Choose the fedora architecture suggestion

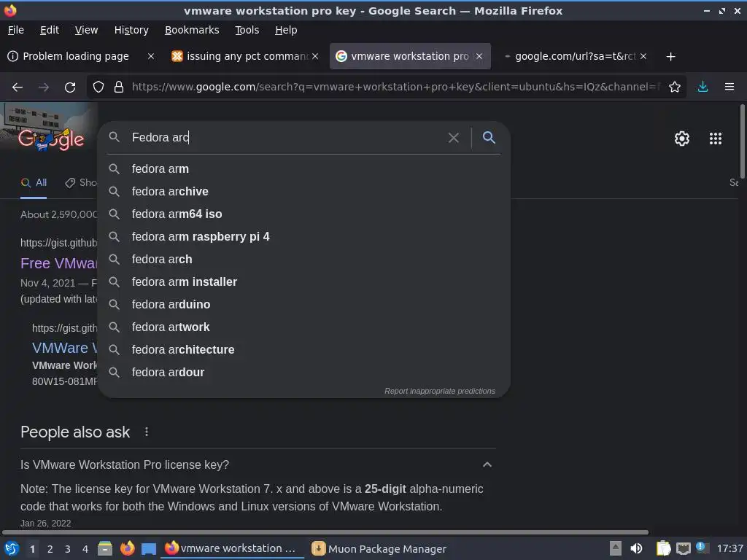click(303, 349)
